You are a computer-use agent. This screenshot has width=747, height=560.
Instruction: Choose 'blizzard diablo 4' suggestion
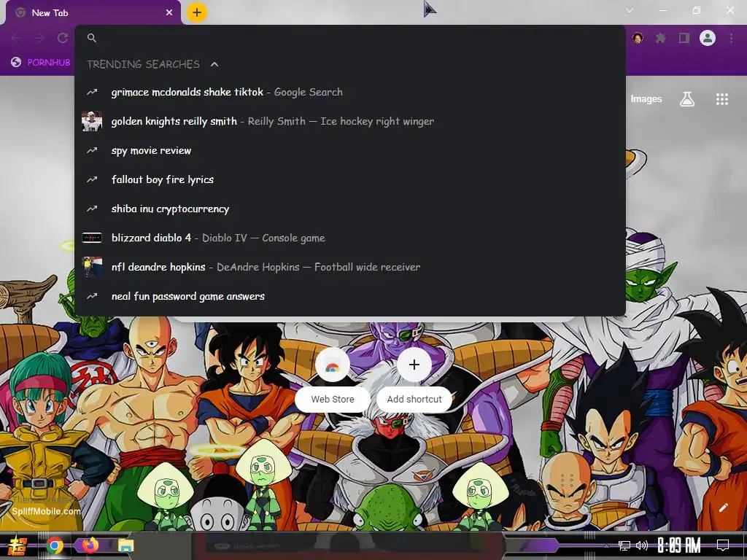[x=350, y=238]
